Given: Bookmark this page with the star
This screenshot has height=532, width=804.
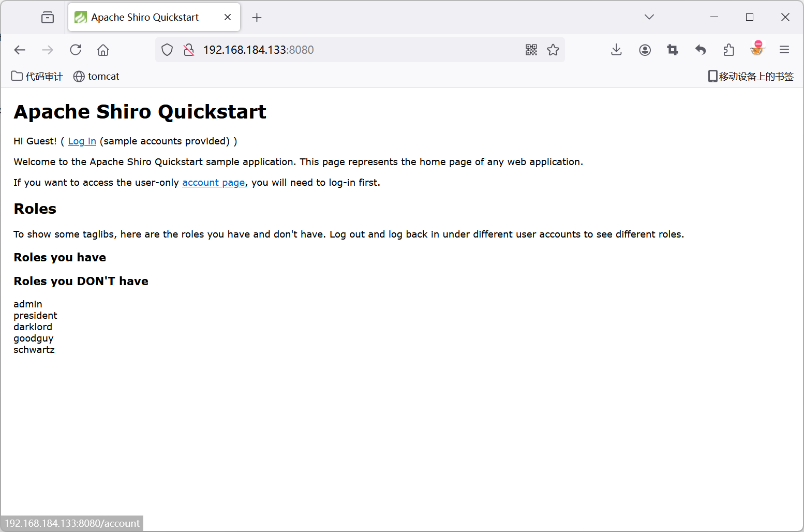Looking at the screenshot, I should [x=553, y=50].
